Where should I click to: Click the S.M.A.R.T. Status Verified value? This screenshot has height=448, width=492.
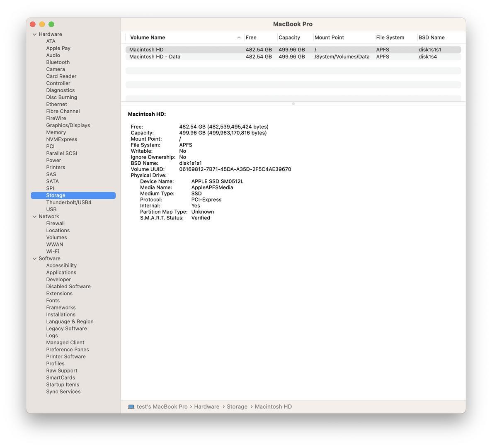pyautogui.click(x=201, y=218)
